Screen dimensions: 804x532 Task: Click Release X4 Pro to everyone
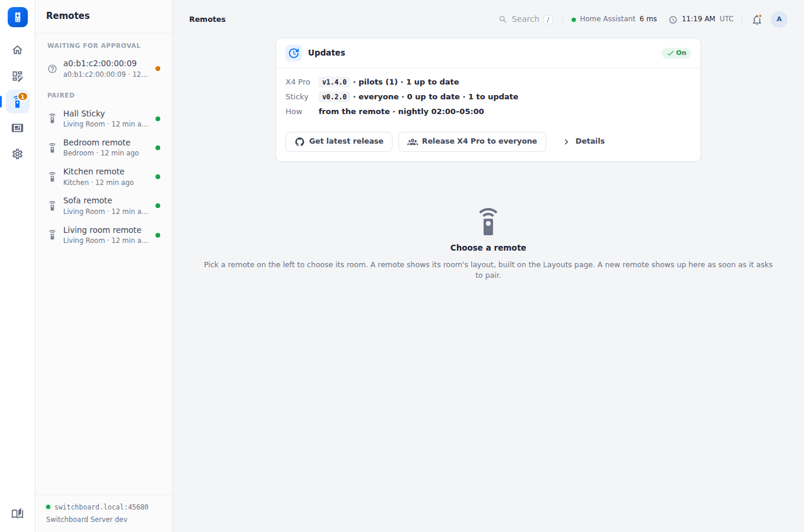(472, 142)
